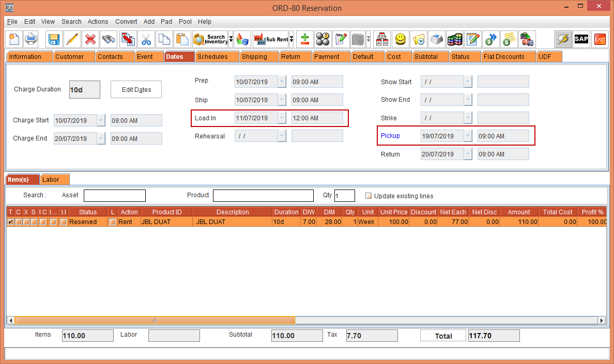This screenshot has width=614, height=364.
Task: Open the Actions menu
Action: tap(98, 22)
